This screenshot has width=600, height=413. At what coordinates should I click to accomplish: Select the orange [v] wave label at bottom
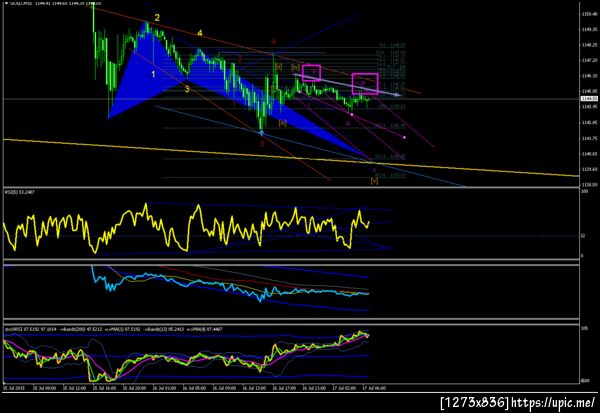point(374,180)
